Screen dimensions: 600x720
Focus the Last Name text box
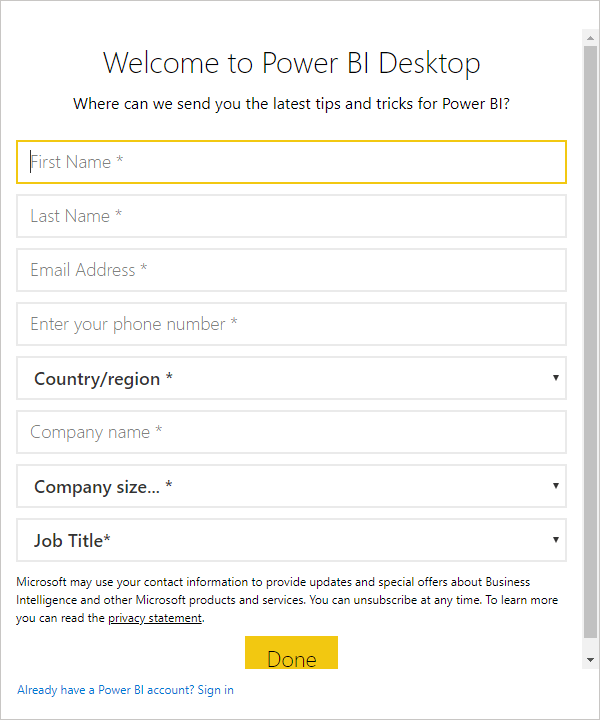291,216
